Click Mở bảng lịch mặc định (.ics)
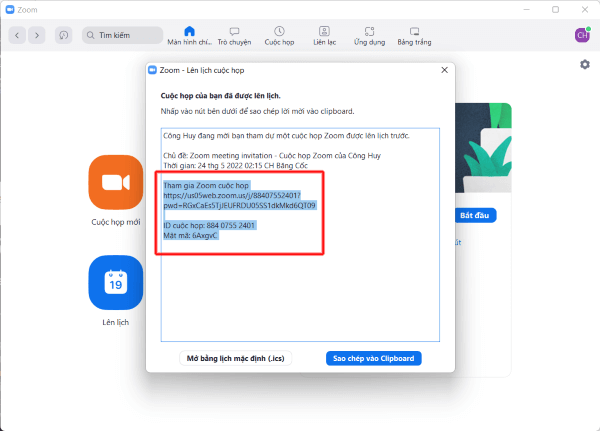Viewport: 600px width, 431px height. [236, 358]
